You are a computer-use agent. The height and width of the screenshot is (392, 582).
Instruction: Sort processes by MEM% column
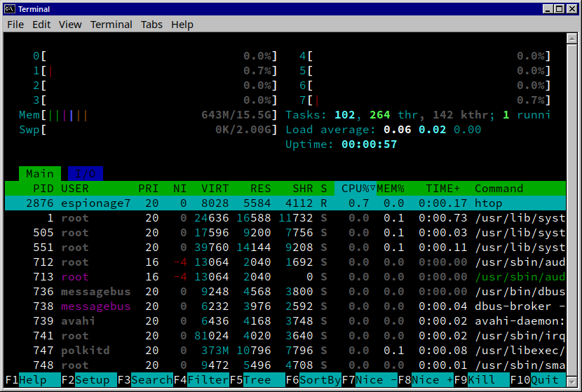pyautogui.click(x=391, y=189)
